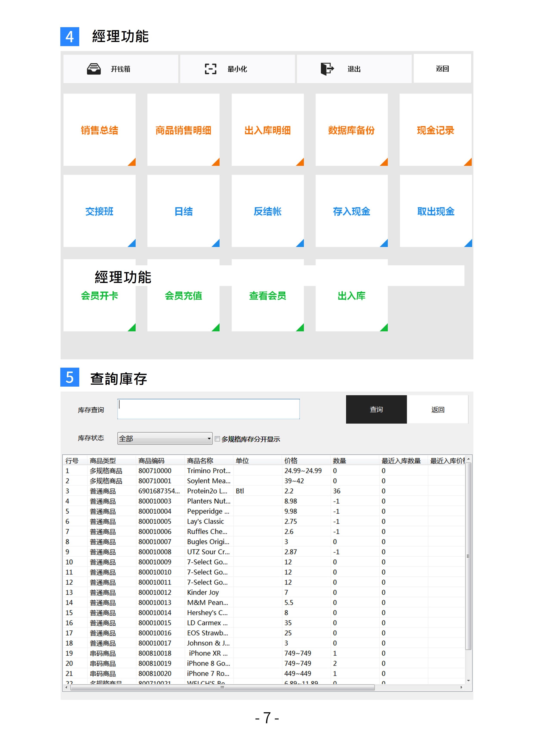Open the 销售总结 sales summary tile

tap(99, 130)
